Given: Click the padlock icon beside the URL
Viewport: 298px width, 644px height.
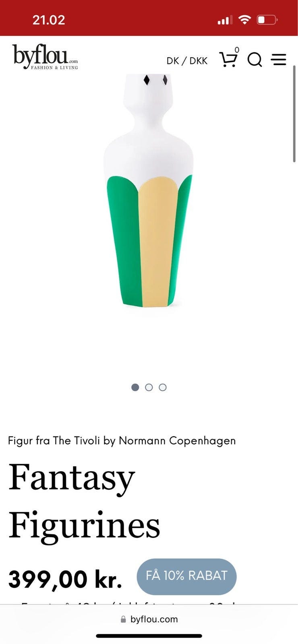Looking at the screenshot, I should pyautogui.click(x=123, y=619).
